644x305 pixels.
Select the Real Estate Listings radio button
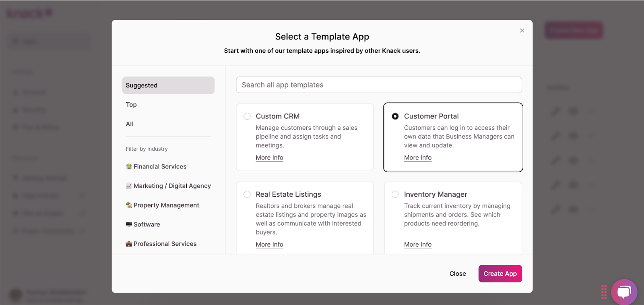point(247,195)
